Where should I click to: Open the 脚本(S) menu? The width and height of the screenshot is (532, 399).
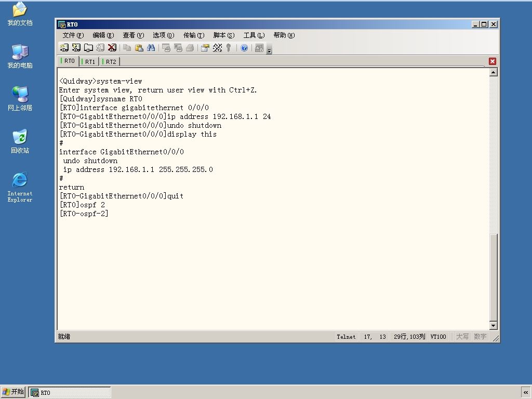223,35
